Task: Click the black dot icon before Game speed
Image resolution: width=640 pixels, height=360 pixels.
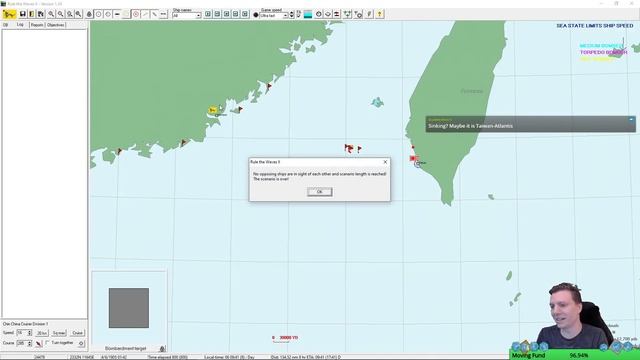Action: (256, 15)
